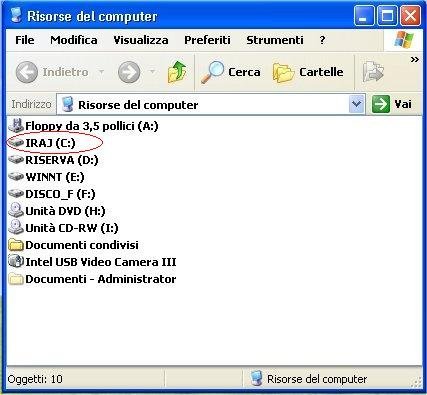Select the RISERVA (D:) drive icon
This screenshot has height=395, width=427.
coord(16,160)
